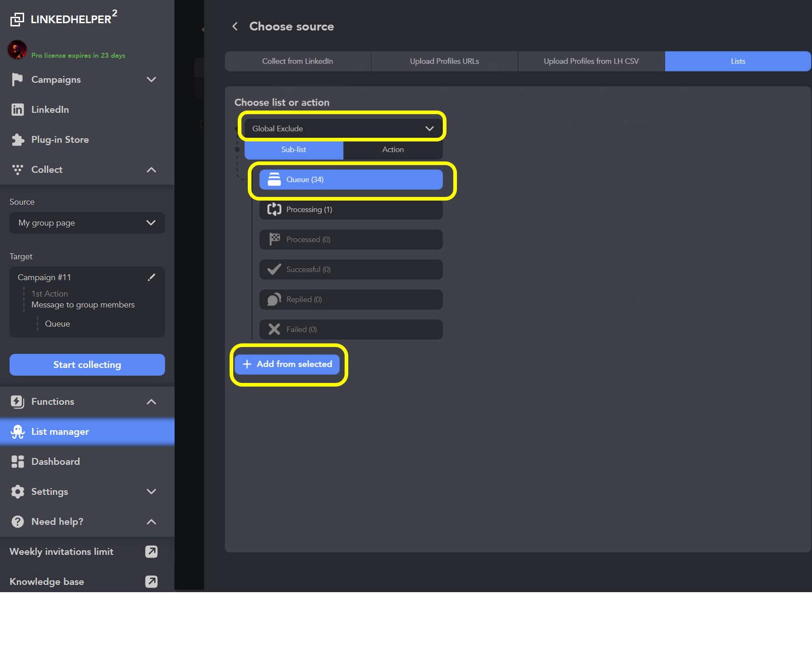Select the Processing (1) sub-list
The image size is (812, 649).
[x=351, y=209]
